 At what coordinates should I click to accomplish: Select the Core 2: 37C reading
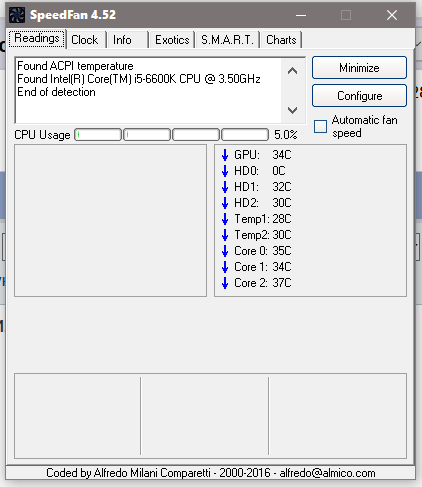point(263,283)
